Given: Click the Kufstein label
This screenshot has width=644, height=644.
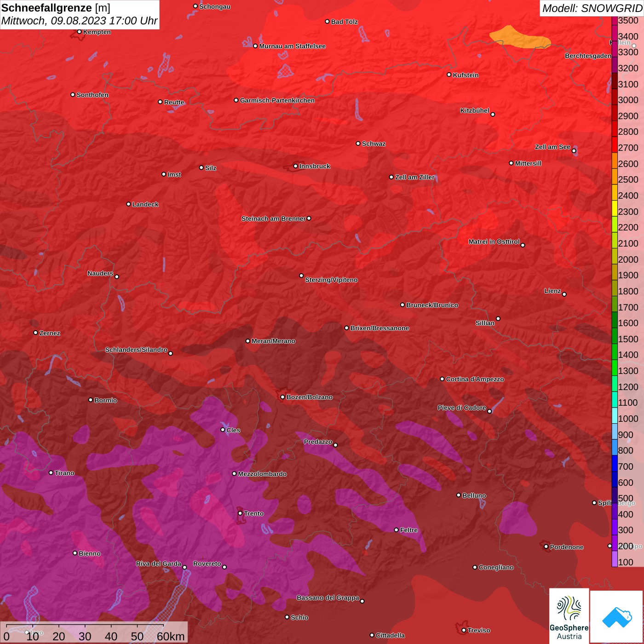Looking at the screenshot, I should click(466, 75).
